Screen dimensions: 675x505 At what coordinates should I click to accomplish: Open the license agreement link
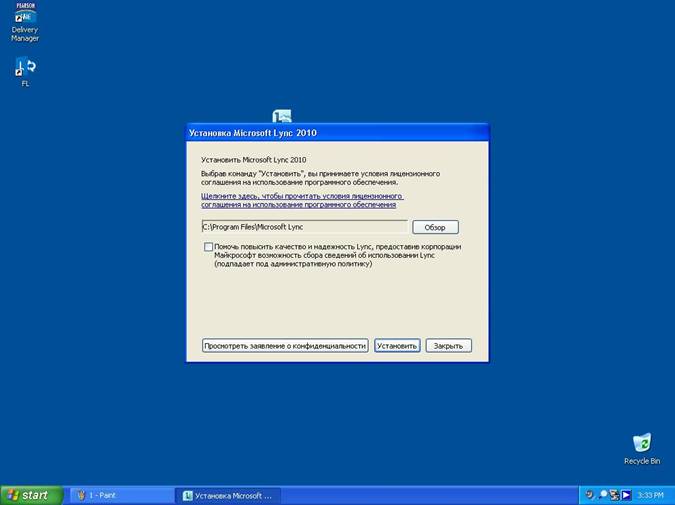tap(302, 200)
